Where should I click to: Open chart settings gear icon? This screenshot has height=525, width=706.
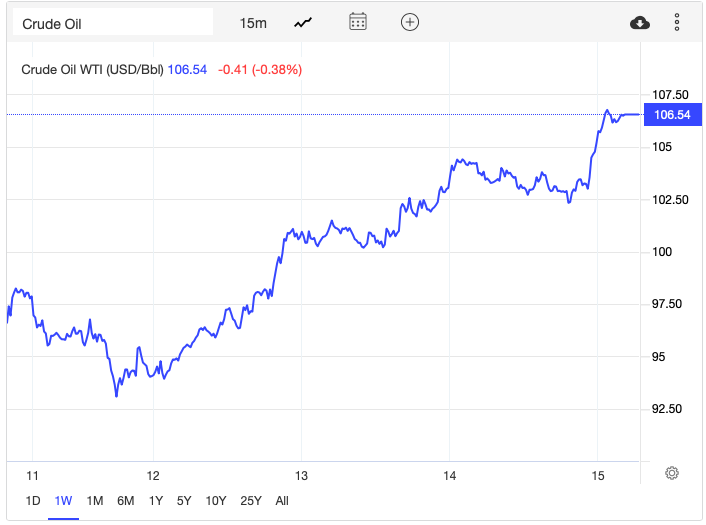click(x=672, y=473)
